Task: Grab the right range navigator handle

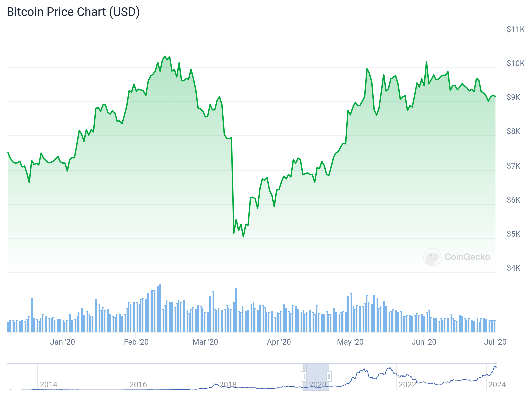Action: (329, 377)
